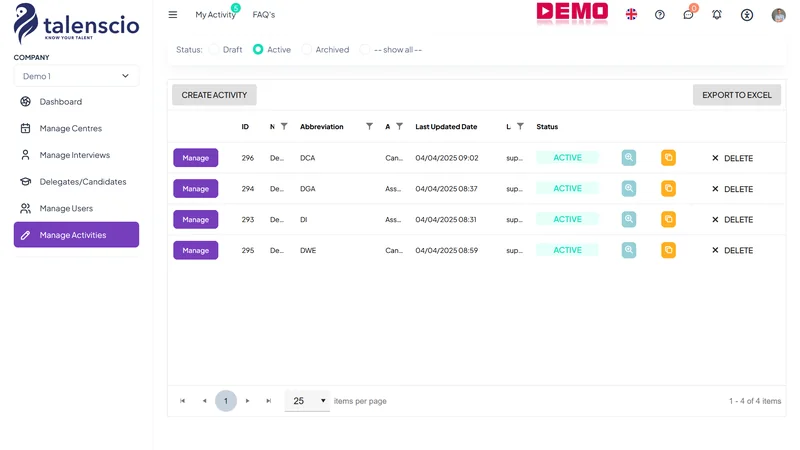Open the notifications bell icon
The width and height of the screenshot is (800, 450).
point(717,15)
